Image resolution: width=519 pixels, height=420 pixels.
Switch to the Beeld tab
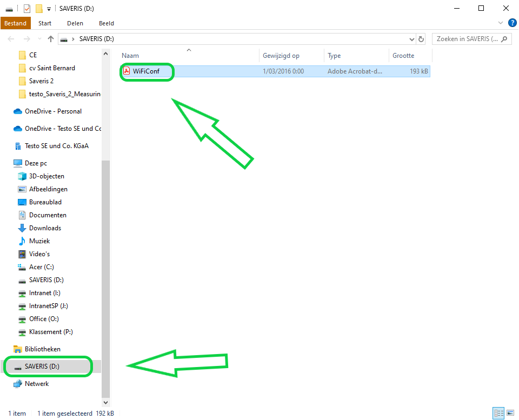107,23
